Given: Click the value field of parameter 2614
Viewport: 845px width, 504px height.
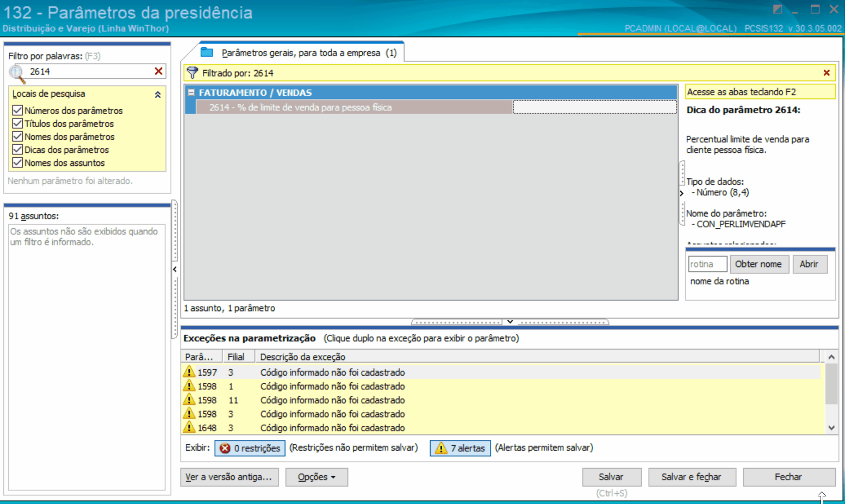Looking at the screenshot, I should click(x=595, y=108).
